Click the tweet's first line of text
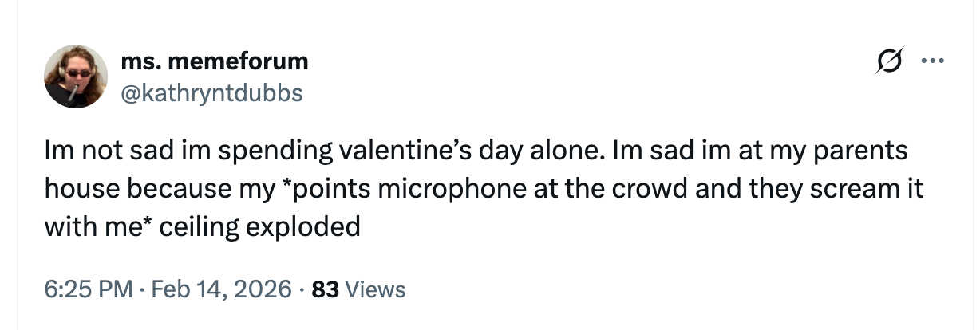The image size is (980, 330). 476,151
